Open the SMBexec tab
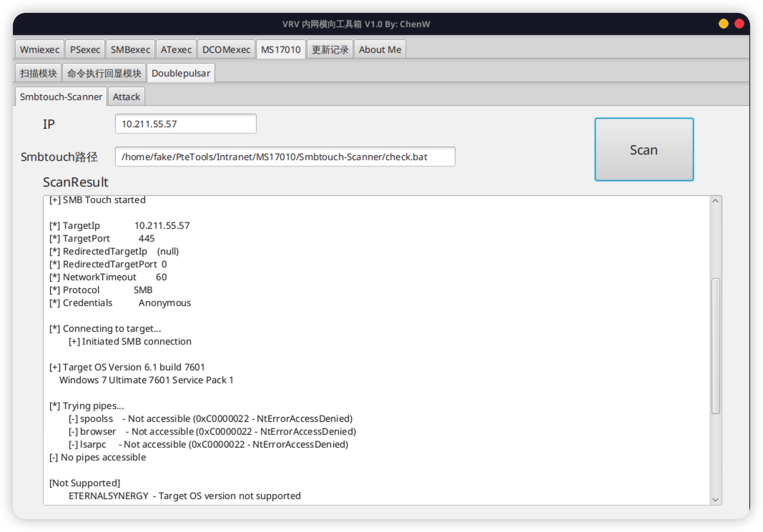The image size is (763, 532). coord(130,50)
